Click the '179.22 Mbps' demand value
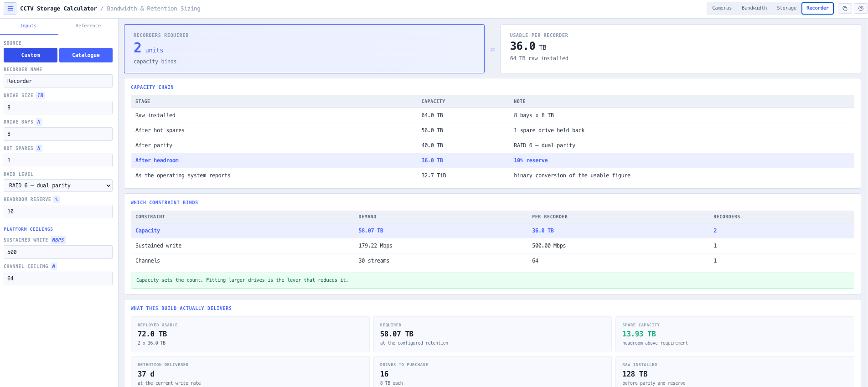The height and width of the screenshot is (387, 868). tap(375, 246)
